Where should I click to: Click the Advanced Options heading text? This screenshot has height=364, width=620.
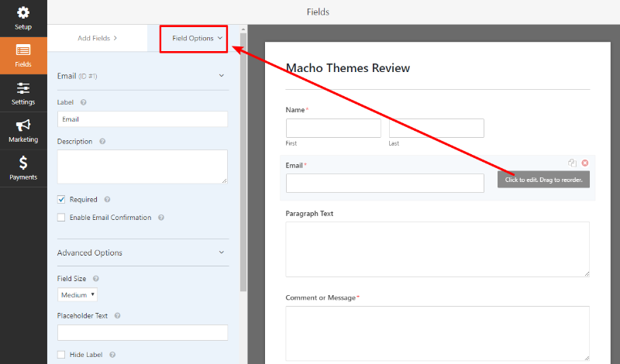point(90,253)
